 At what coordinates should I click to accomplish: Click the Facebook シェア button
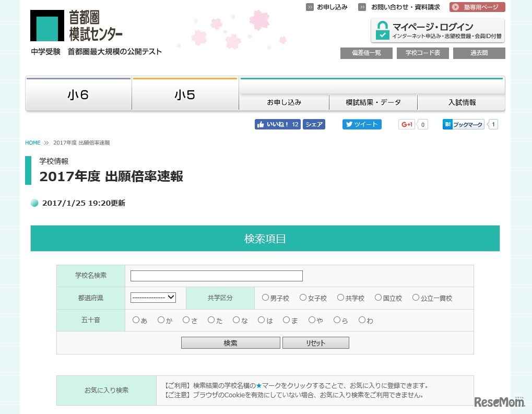[314, 124]
